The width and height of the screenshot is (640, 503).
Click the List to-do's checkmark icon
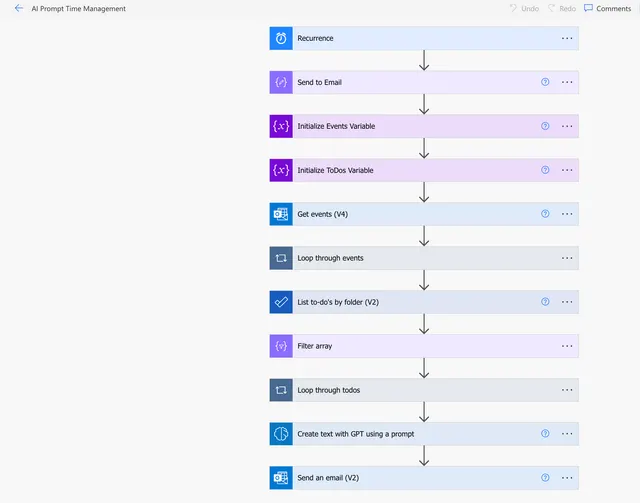pos(281,302)
